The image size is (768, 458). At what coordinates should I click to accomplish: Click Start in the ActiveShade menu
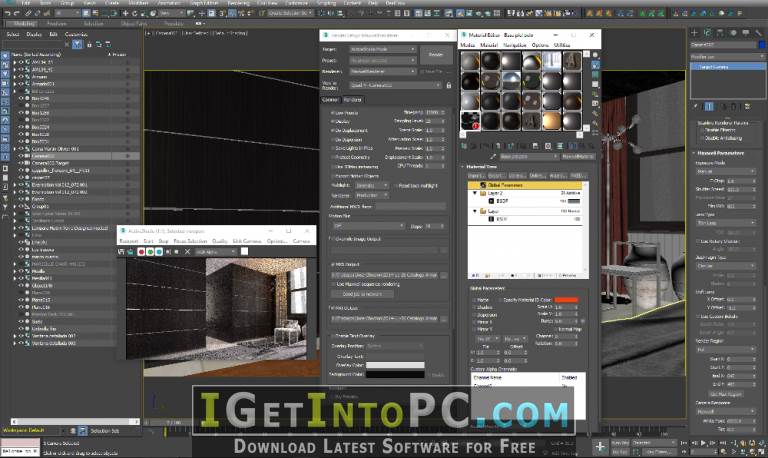pyautogui.click(x=148, y=241)
